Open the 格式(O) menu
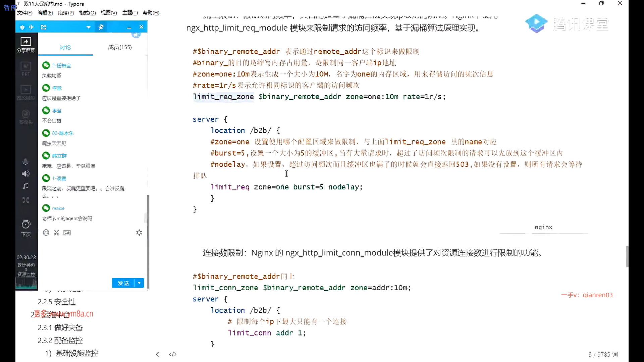The height and width of the screenshot is (362, 644). (87, 13)
